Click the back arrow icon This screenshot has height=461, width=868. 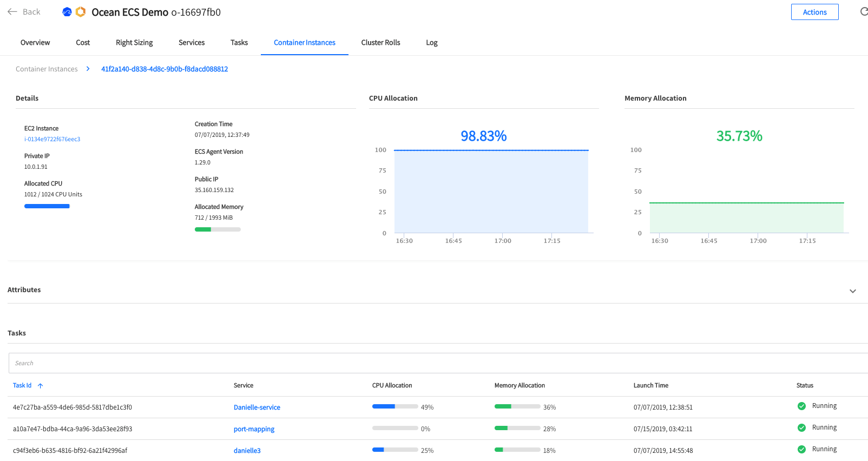click(12, 12)
